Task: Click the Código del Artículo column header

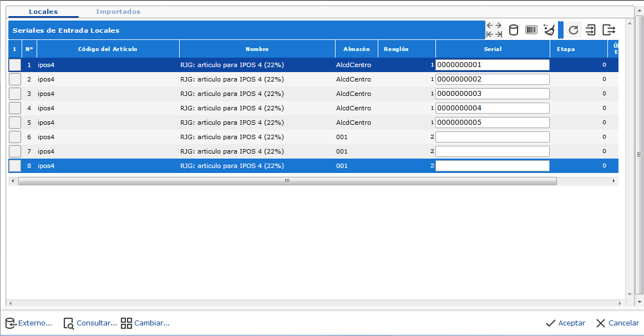Action: click(108, 49)
